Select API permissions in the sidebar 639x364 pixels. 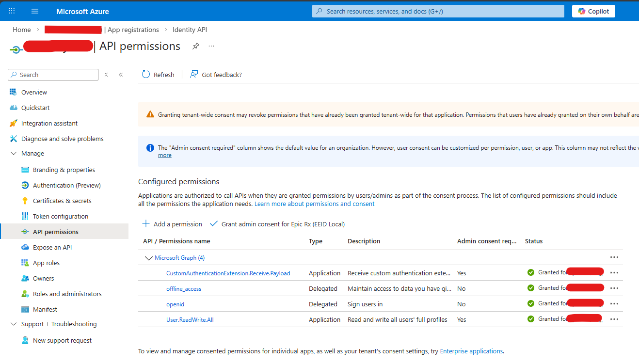pyautogui.click(x=64, y=232)
